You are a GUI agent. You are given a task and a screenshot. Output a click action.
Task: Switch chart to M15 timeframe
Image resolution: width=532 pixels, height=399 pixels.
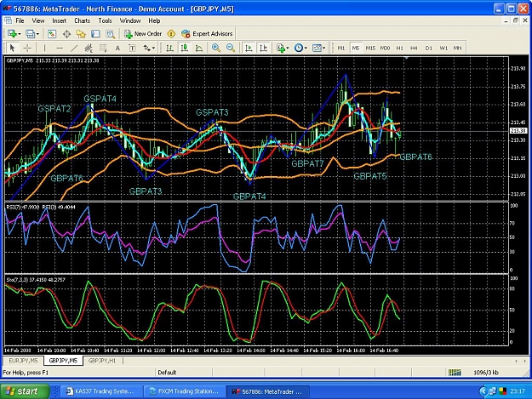coord(370,48)
